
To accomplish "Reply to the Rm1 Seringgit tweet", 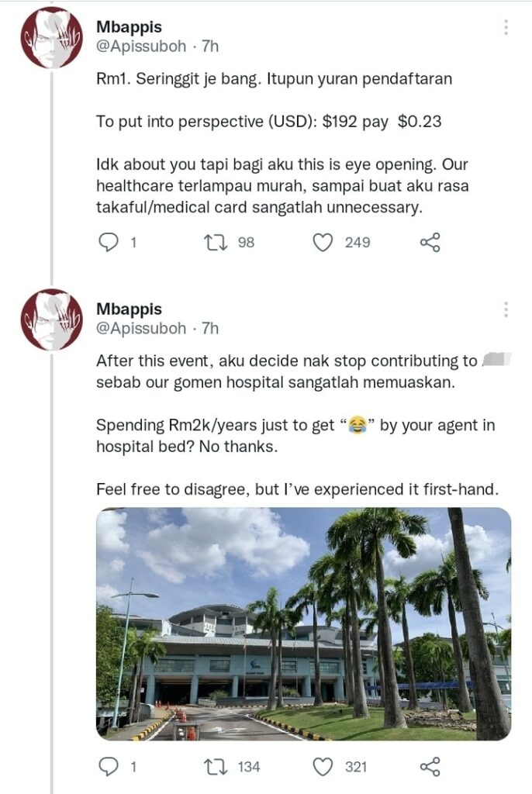I will point(109,243).
